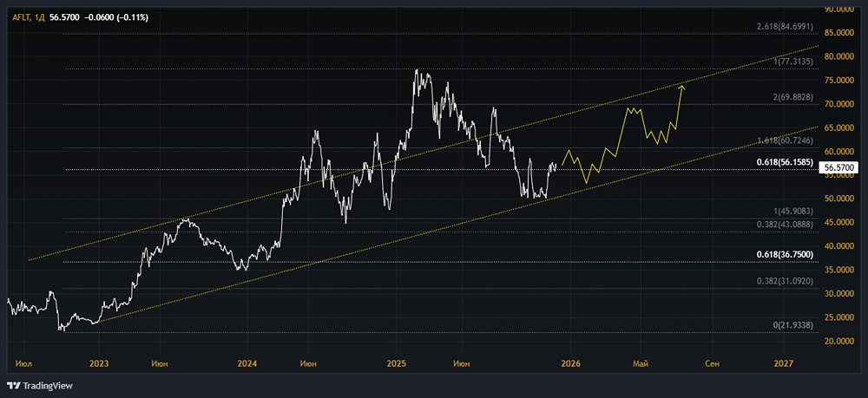
Task: Click the 2026 time axis label
Action: [570, 363]
